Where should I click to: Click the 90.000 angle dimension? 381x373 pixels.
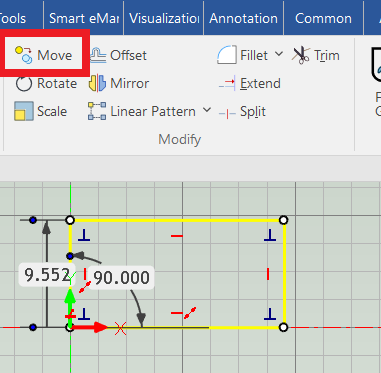click(121, 277)
